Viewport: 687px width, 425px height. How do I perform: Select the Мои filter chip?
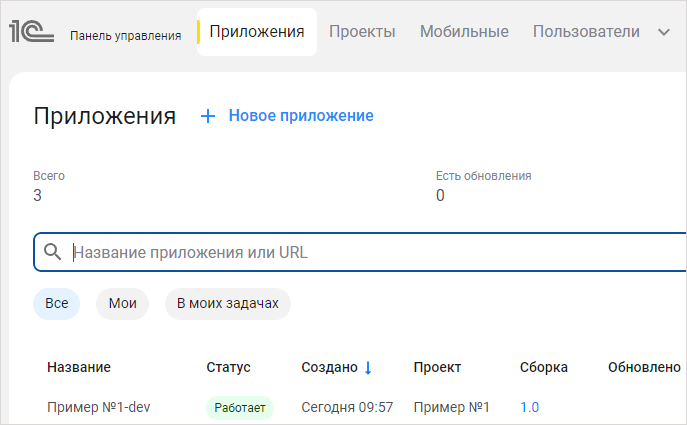click(x=122, y=304)
